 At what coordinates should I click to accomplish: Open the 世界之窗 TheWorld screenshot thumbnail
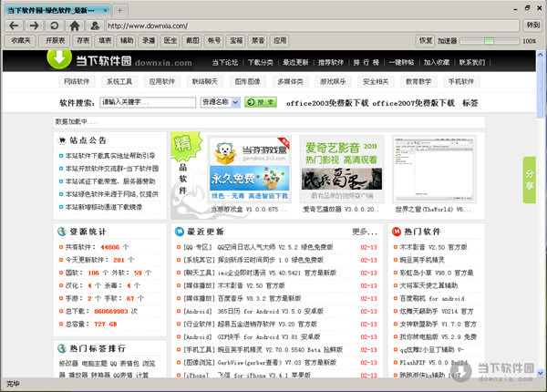pyautogui.click(x=434, y=170)
